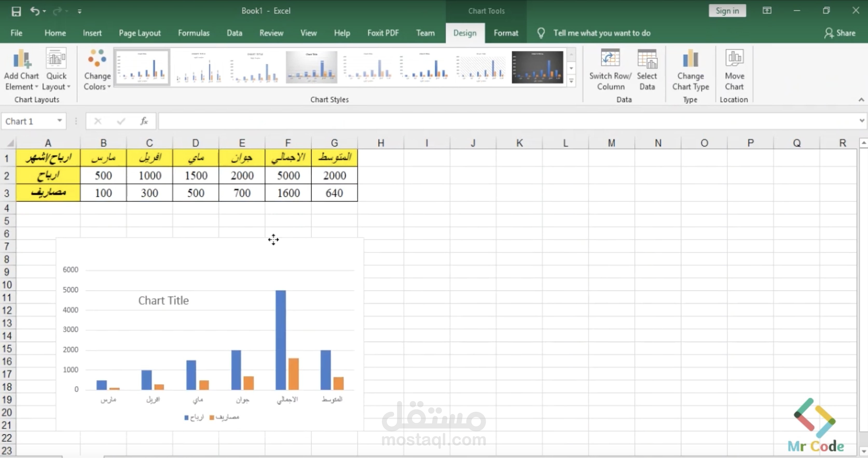Open the View tab
Viewport: 868px width, 458px height.
(308, 33)
